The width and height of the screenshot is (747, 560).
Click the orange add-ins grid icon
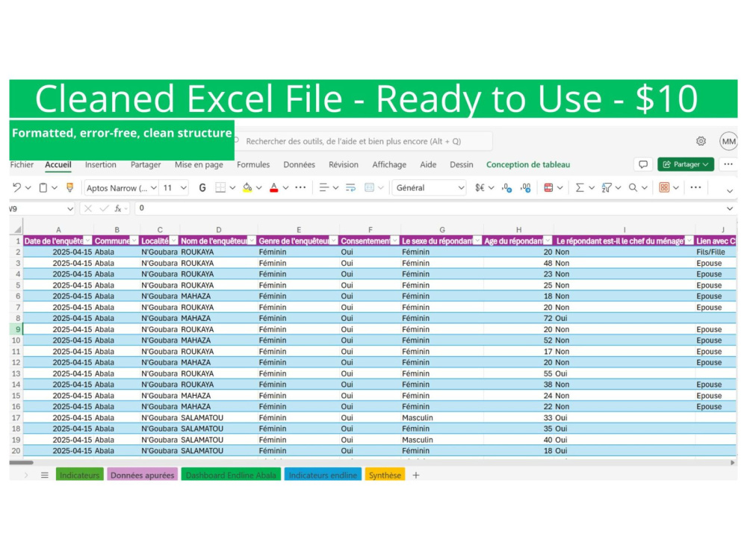(664, 187)
